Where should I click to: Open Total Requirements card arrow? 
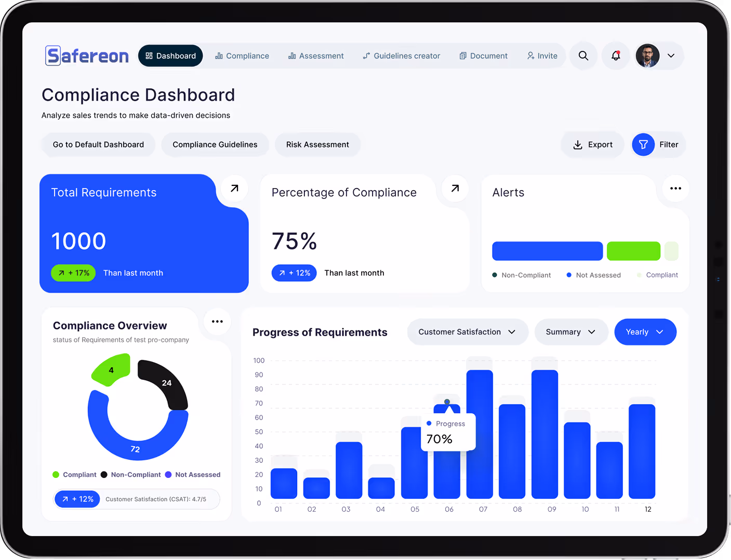pyautogui.click(x=234, y=188)
